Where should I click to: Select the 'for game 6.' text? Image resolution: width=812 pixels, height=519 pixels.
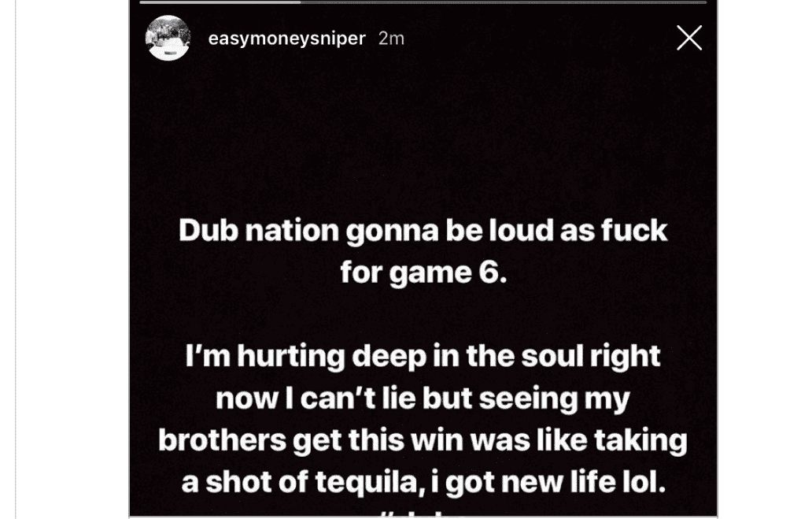pyautogui.click(x=425, y=271)
